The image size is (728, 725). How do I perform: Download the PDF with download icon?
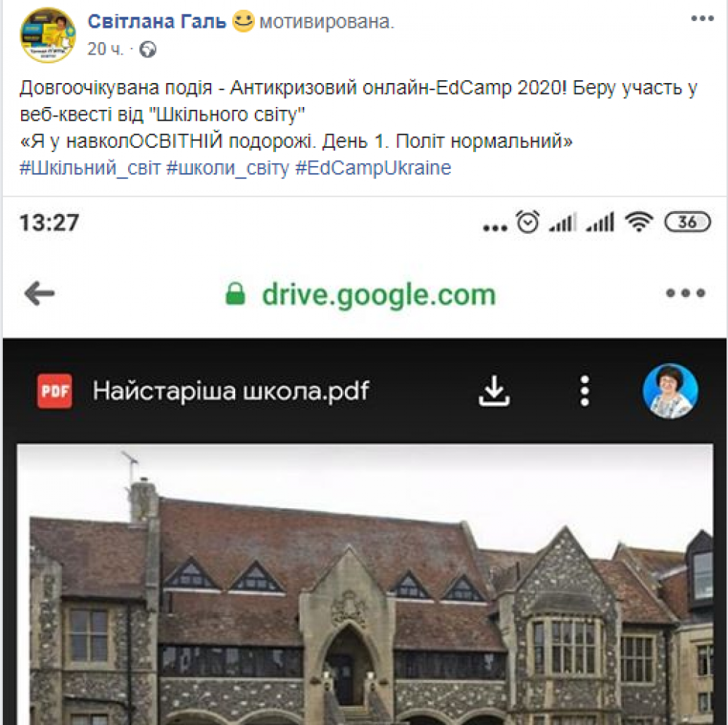494,392
